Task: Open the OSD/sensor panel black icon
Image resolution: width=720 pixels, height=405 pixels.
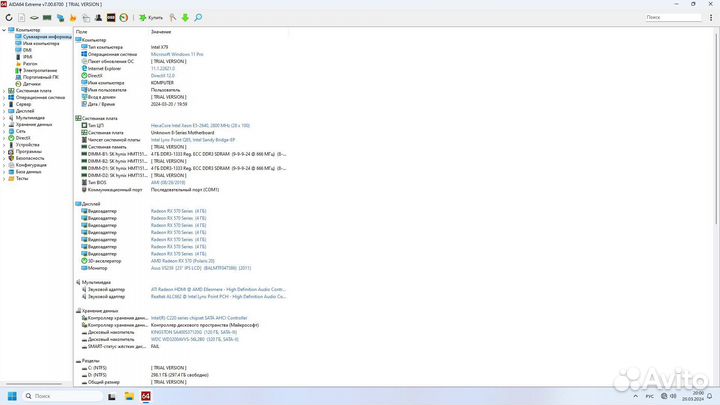Action: 111,17
